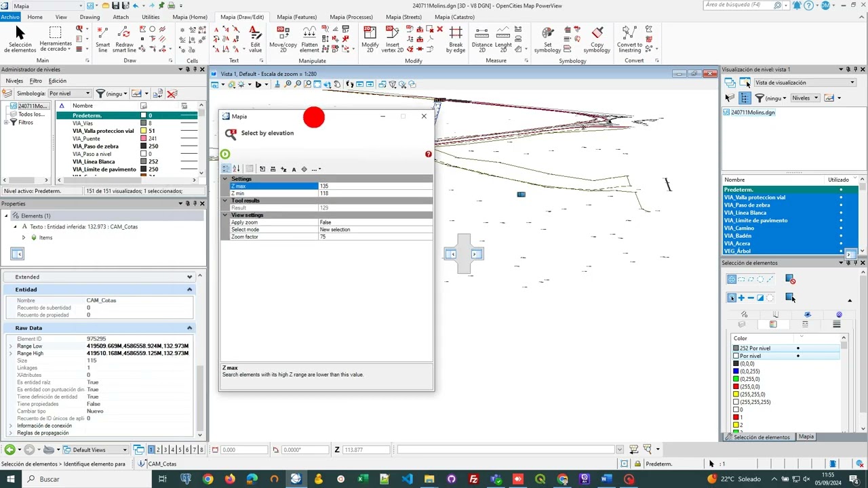Click the Edición menu in level manager
Viewport: 868px width, 488px height.
click(58, 81)
